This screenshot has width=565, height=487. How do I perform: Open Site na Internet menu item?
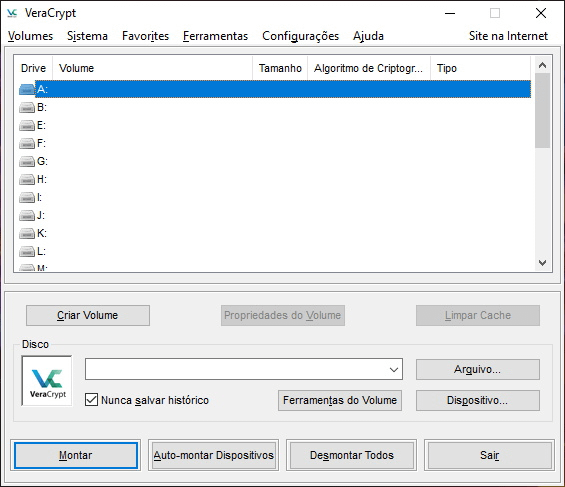[508, 36]
